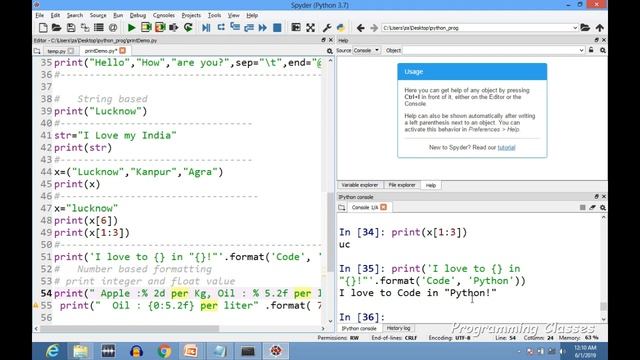Open Help pane options magnifier icon
The image size is (640, 360).
coord(603,50)
